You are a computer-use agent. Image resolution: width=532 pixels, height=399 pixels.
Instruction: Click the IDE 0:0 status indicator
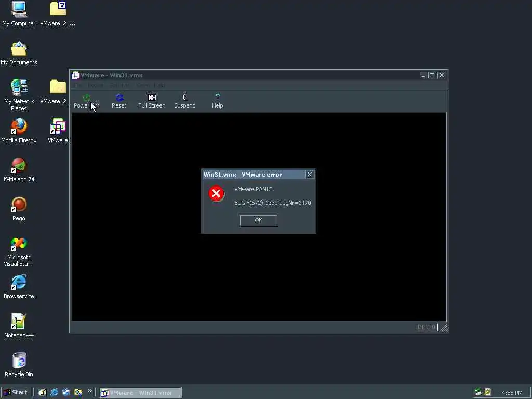[x=427, y=327]
